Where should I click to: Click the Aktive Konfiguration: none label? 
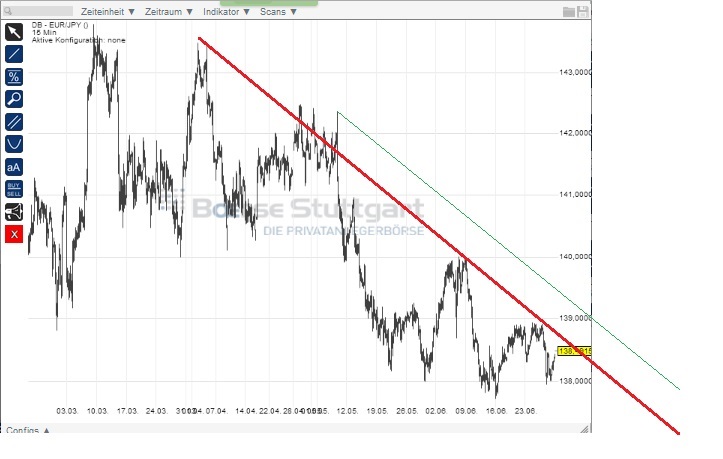tap(78, 40)
